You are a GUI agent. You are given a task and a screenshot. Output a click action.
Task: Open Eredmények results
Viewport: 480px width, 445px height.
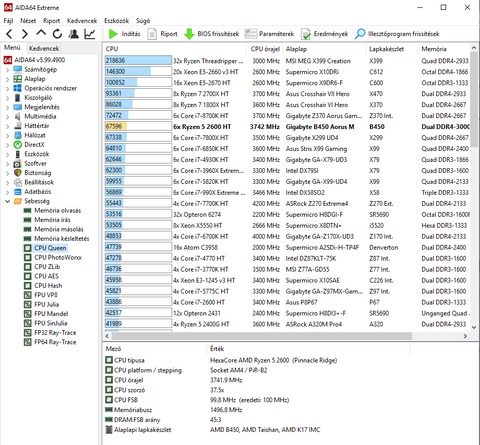click(324, 34)
